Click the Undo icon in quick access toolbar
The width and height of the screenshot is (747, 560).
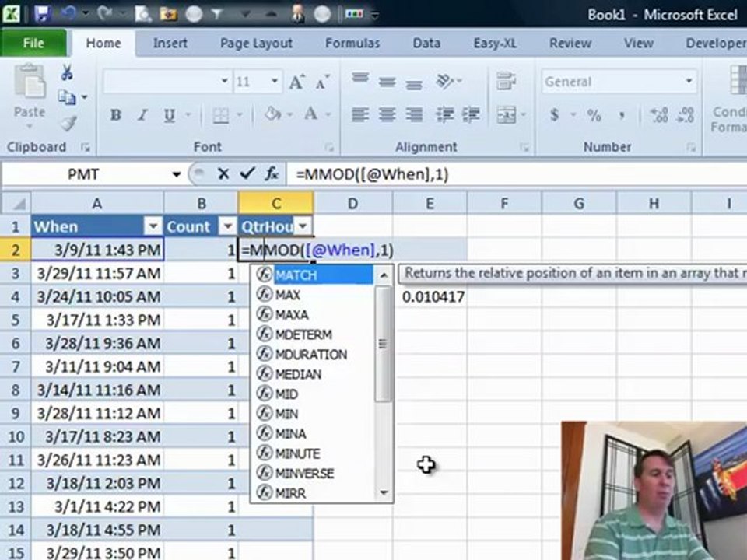[x=68, y=13]
